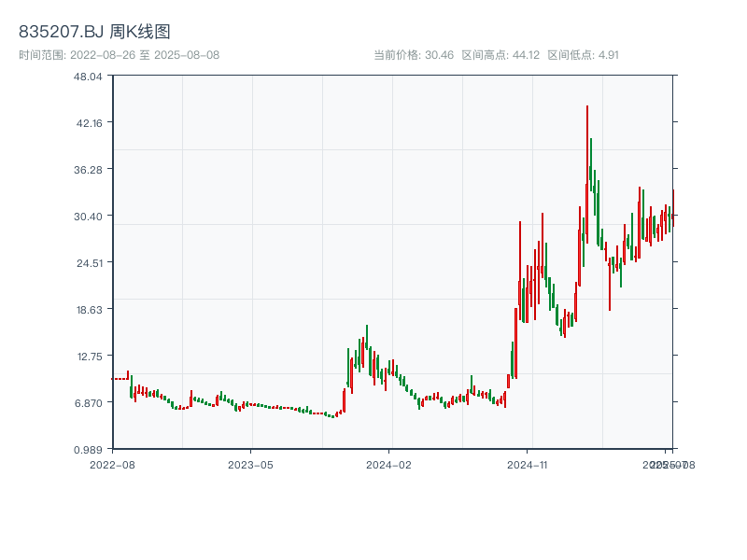Click the 2024-02 x-axis date marker

tap(388, 465)
